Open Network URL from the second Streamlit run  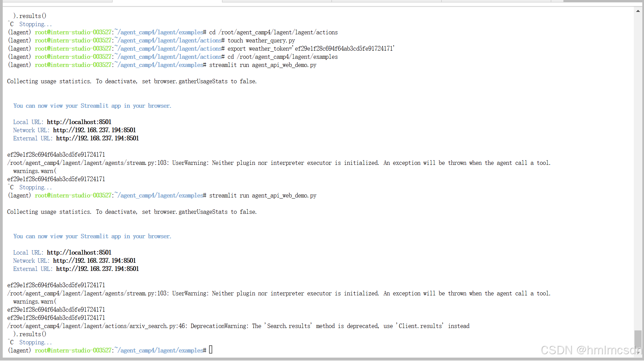point(95,261)
